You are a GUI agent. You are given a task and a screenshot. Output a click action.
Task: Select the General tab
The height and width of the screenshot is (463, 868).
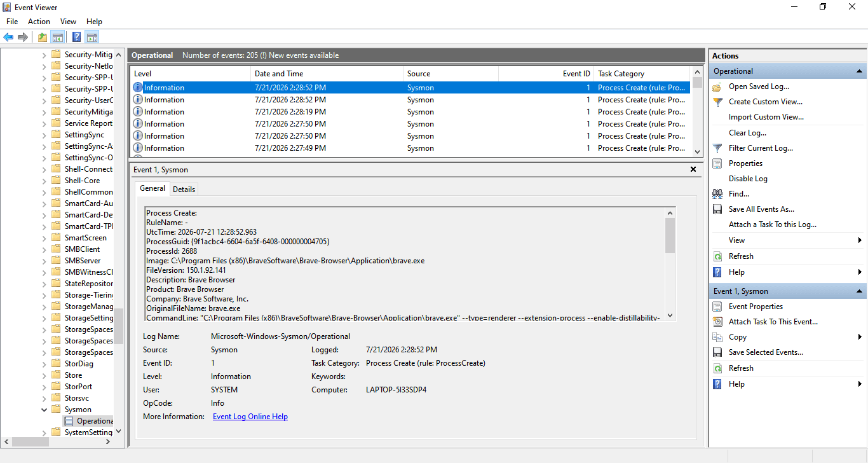[153, 188]
